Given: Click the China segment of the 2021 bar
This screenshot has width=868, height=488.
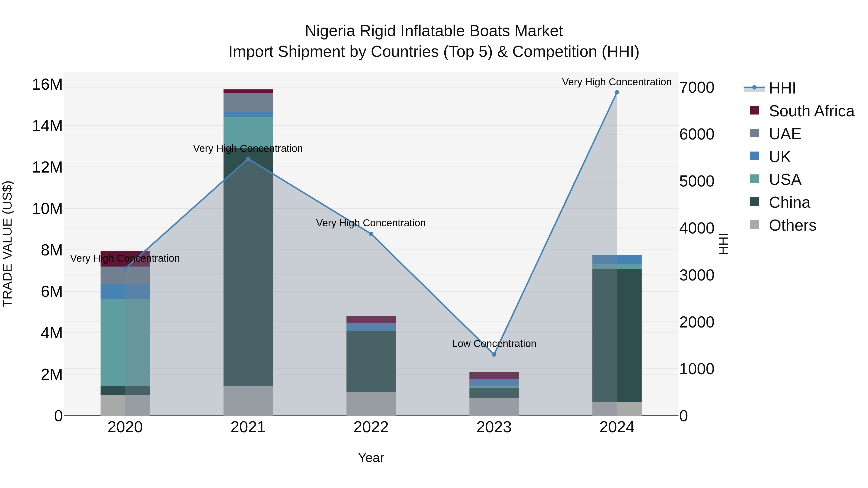Looking at the screenshot, I should click(x=248, y=267).
